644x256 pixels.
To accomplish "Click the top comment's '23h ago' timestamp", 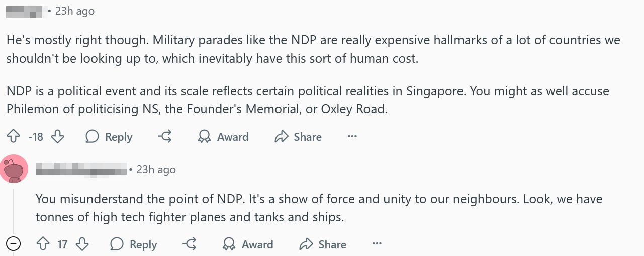I will point(74,11).
